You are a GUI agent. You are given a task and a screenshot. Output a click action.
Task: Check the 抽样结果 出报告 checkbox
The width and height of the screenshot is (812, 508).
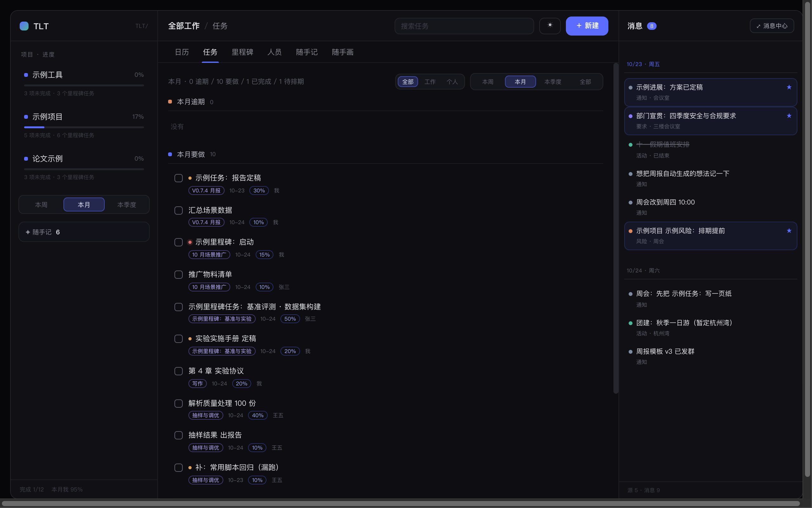[x=179, y=435]
